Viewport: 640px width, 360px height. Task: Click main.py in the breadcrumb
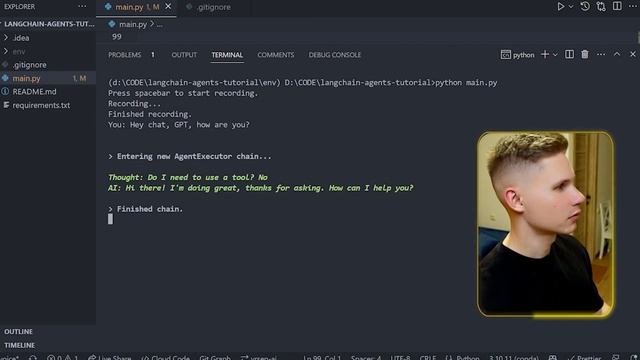click(133, 24)
